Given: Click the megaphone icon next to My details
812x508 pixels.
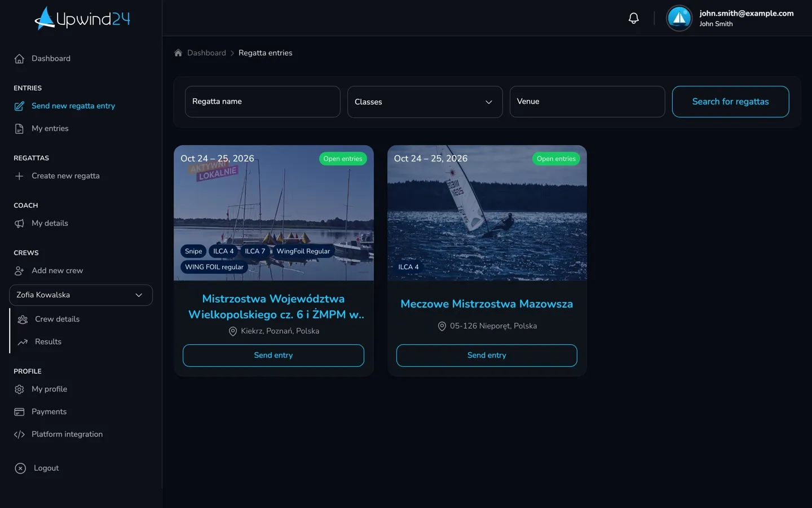Looking at the screenshot, I should click(x=19, y=224).
